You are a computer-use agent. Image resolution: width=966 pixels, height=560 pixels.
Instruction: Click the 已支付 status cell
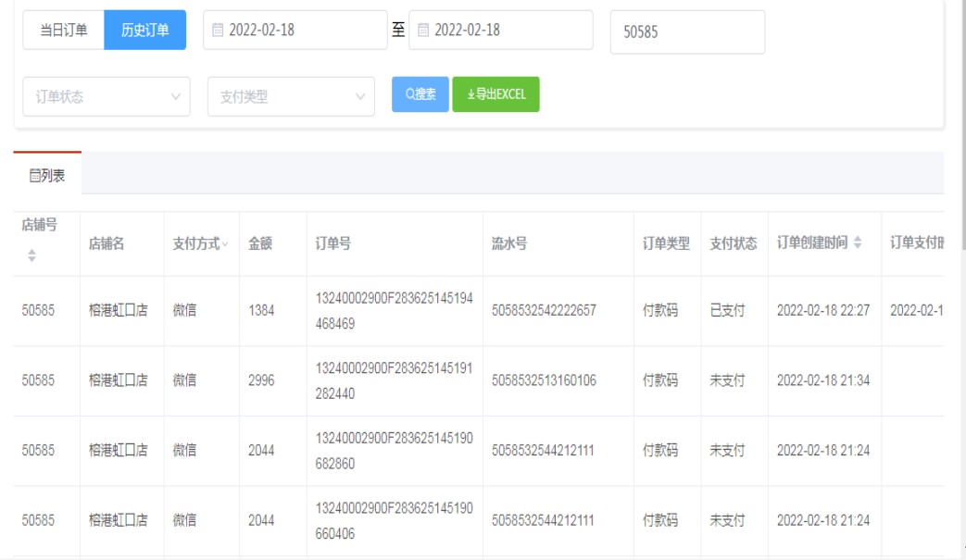727,311
